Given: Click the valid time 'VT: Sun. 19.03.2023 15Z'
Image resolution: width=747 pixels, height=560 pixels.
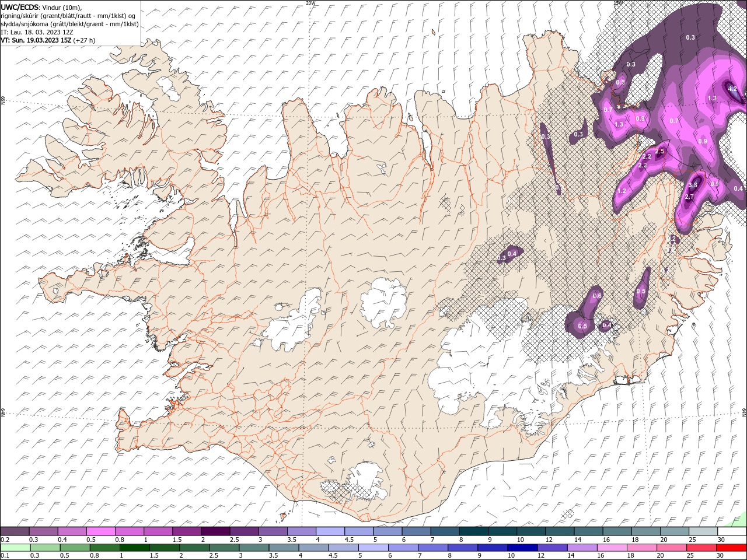Looking at the screenshot, I should 36,40.
